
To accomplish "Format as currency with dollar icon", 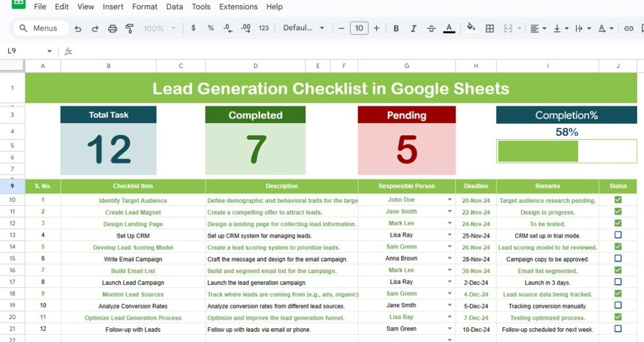I will pos(193,28).
